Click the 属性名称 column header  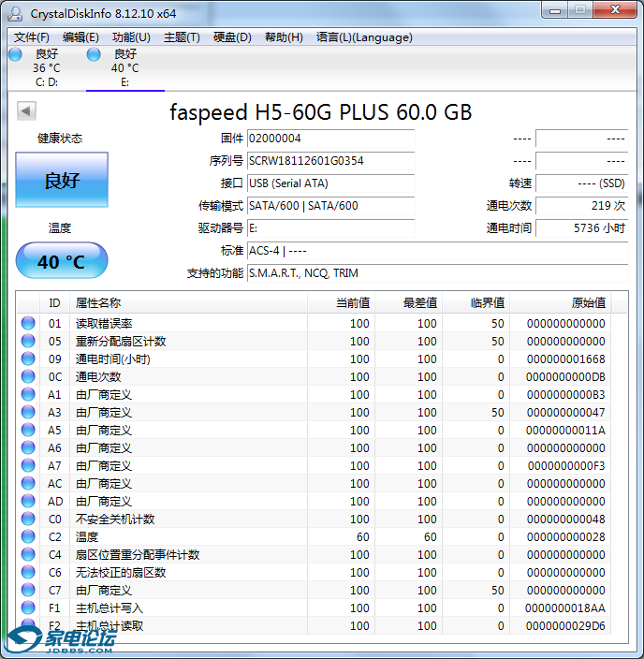pos(188,302)
